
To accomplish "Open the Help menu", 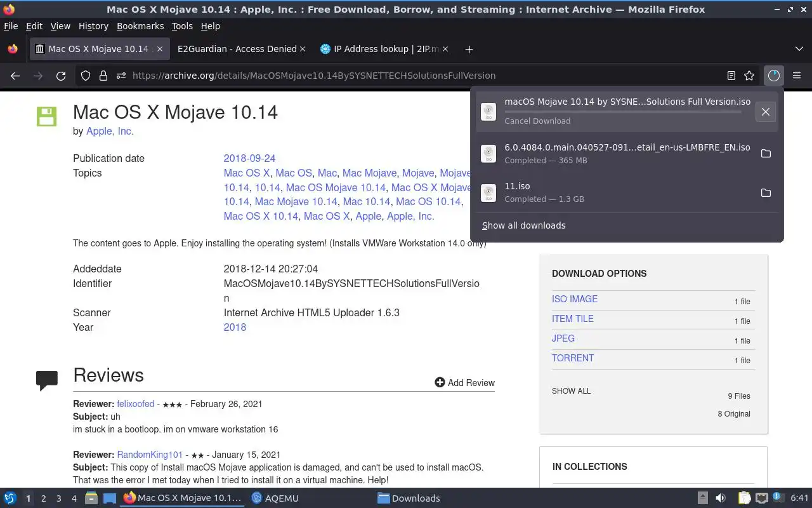I will pyautogui.click(x=211, y=26).
